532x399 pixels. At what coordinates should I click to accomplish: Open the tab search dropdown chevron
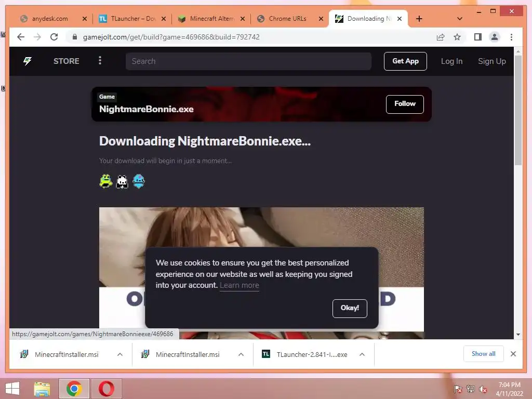(x=460, y=19)
